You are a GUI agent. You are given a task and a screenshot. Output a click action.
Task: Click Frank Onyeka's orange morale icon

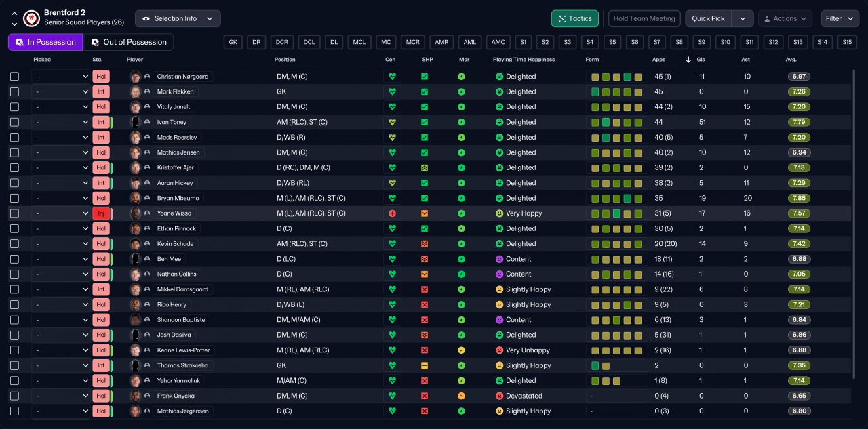461,396
